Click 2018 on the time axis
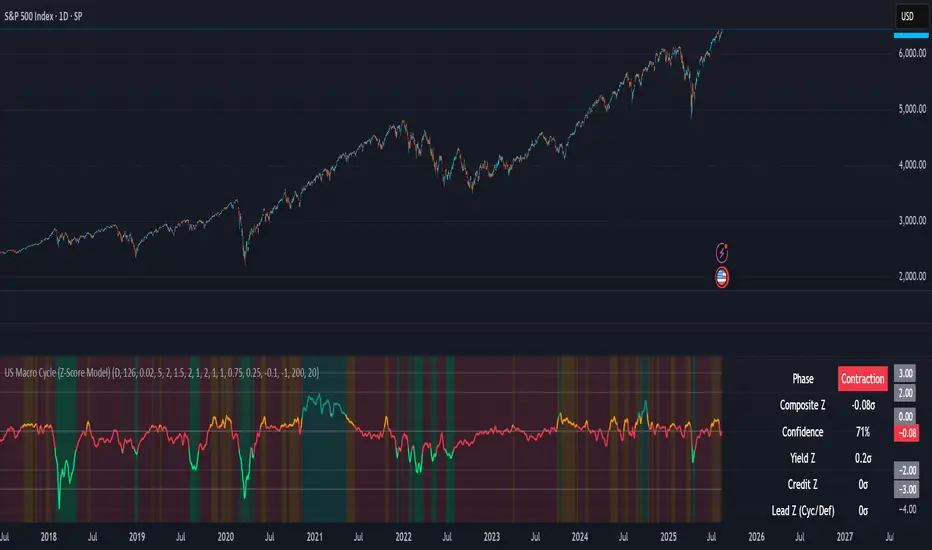Image resolution: width=932 pixels, height=550 pixels. pos(48,537)
